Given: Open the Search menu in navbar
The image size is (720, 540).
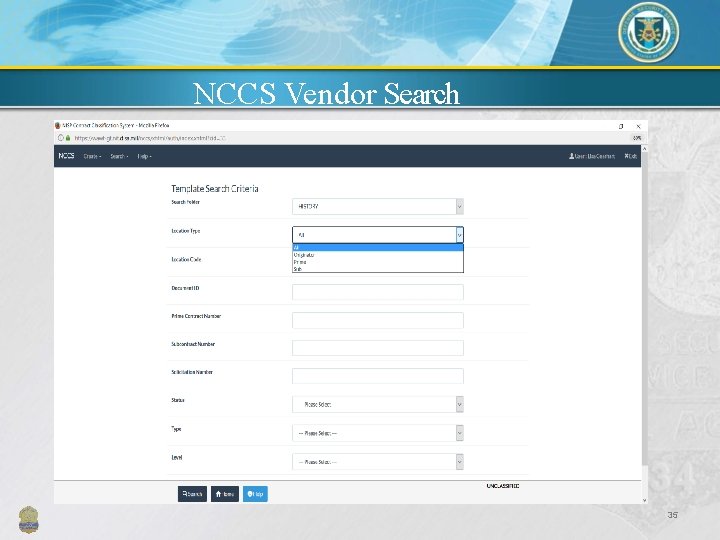Looking at the screenshot, I should point(119,156).
